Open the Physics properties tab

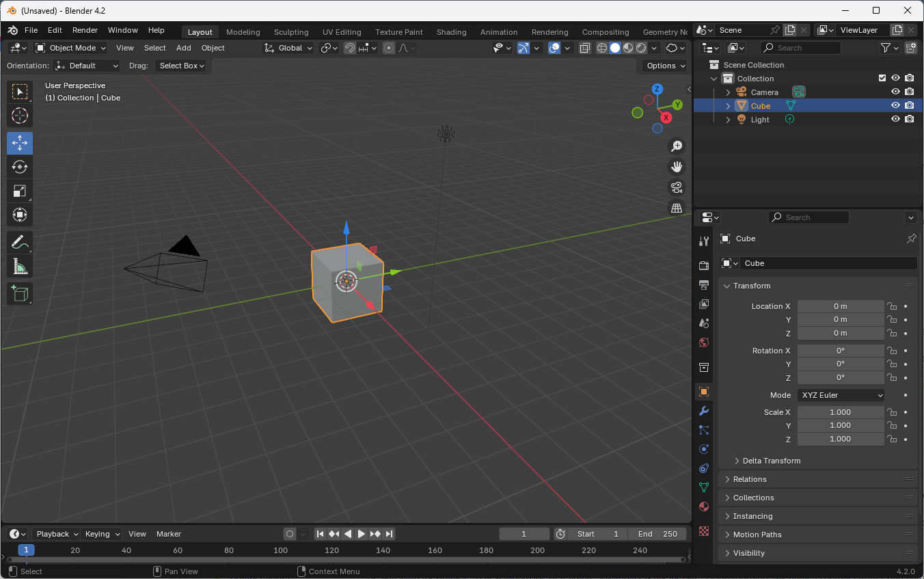point(704,449)
